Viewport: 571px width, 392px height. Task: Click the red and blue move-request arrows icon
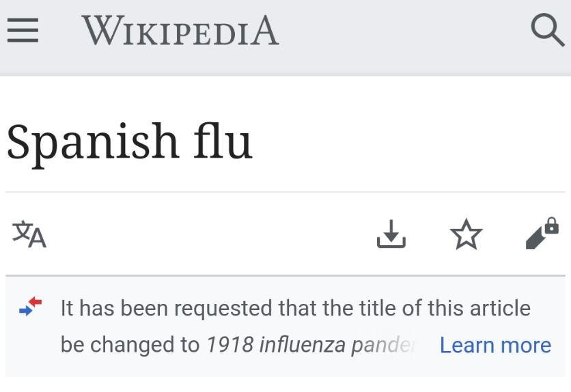point(31,306)
